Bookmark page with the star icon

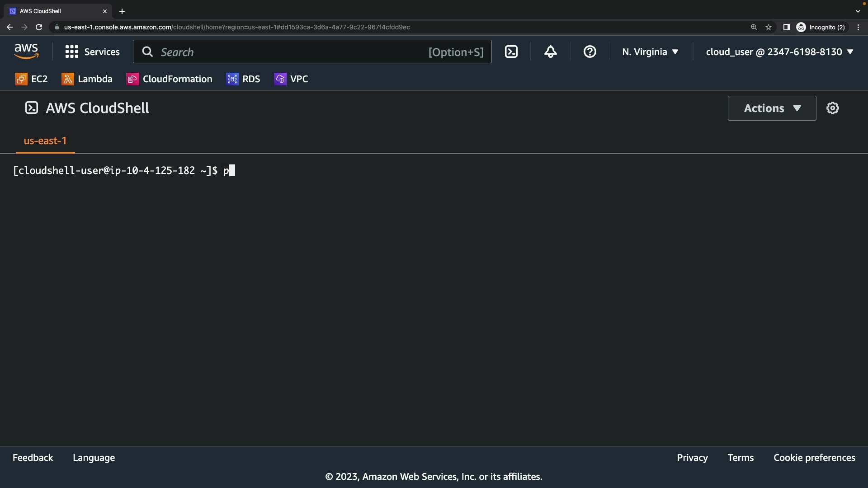(768, 27)
